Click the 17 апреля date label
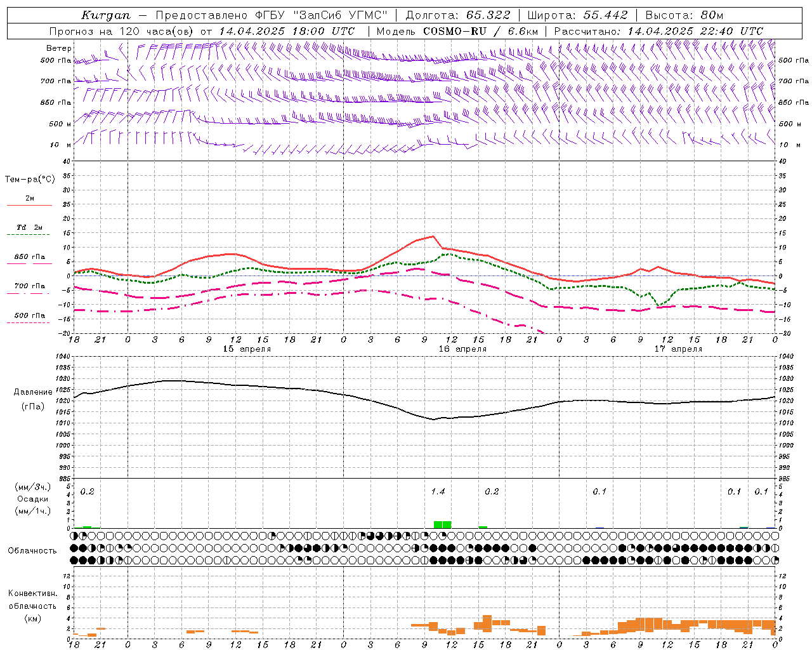 (x=678, y=349)
